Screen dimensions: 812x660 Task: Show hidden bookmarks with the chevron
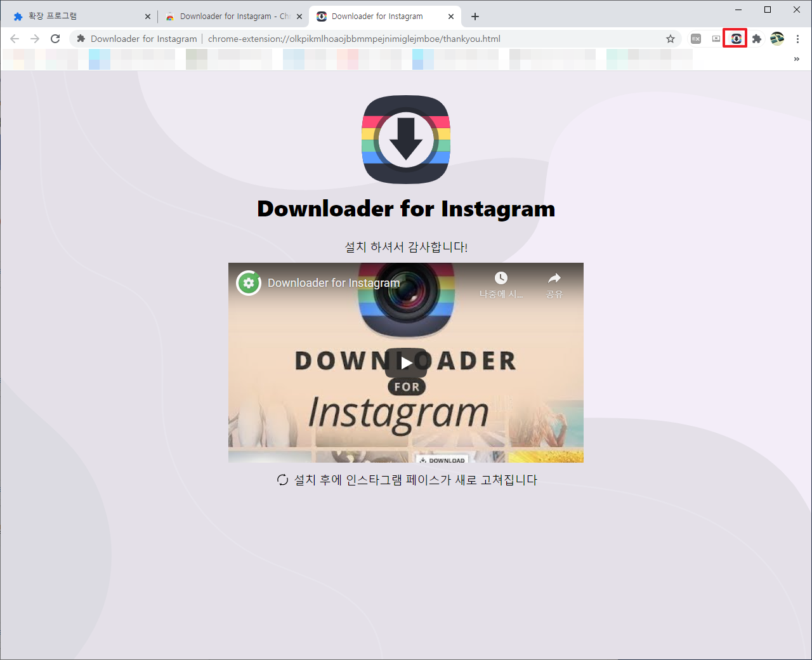(x=797, y=59)
